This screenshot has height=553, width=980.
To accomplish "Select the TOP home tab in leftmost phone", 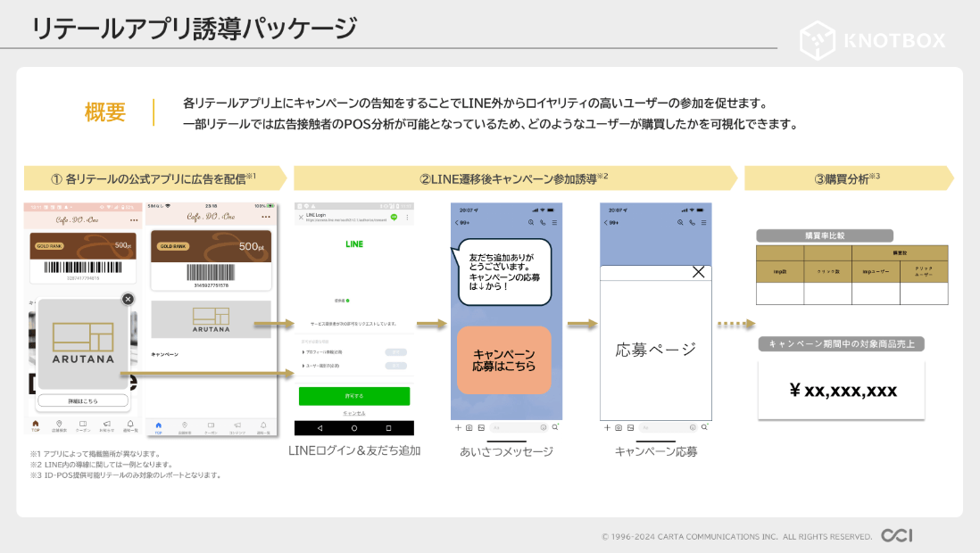I will point(36,425).
